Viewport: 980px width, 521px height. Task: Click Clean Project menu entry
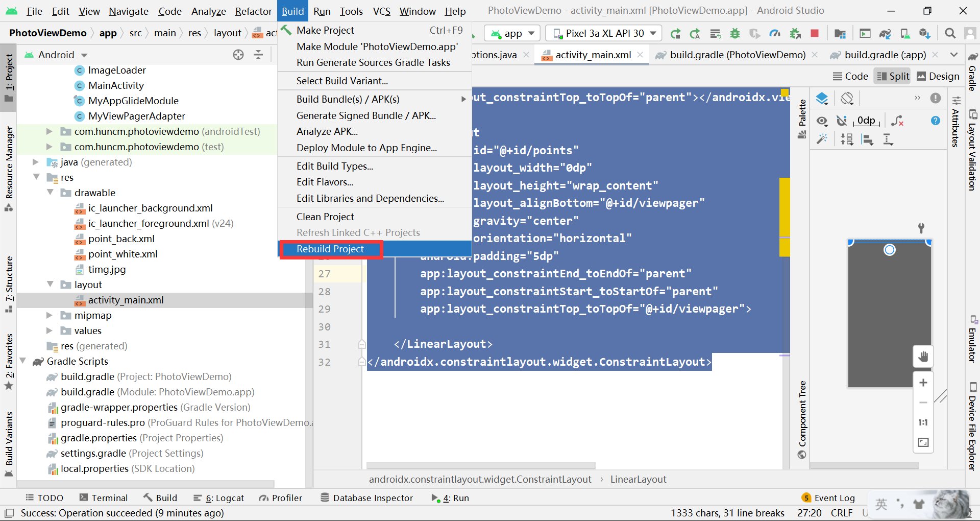click(x=375, y=217)
